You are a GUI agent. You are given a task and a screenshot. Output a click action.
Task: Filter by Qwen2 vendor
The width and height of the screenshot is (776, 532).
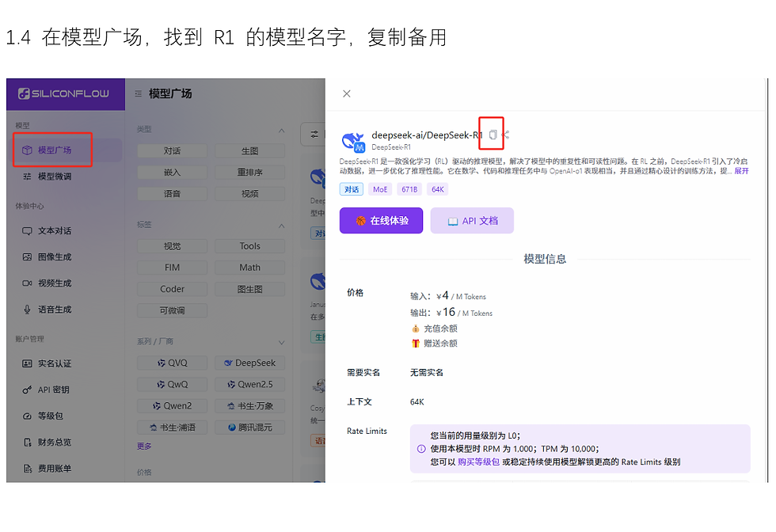coord(173,406)
